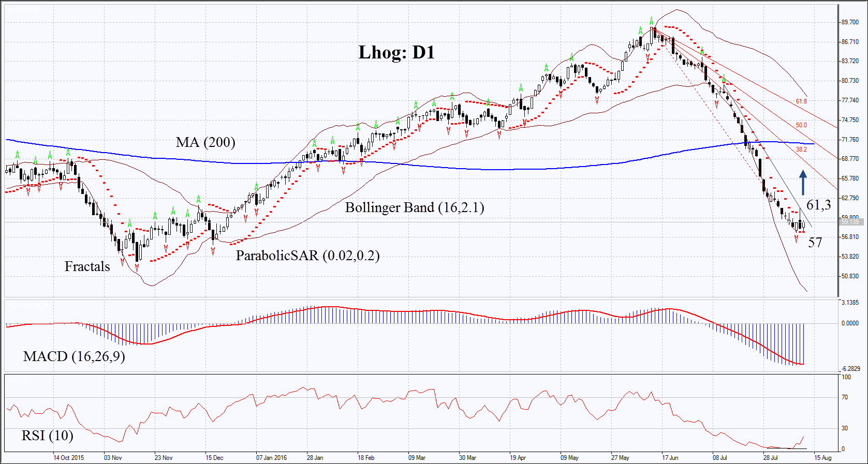The height and width of the screenshot is (464, 868).
Task: Click the '23 Nov' date label
Action: (164, 458)
